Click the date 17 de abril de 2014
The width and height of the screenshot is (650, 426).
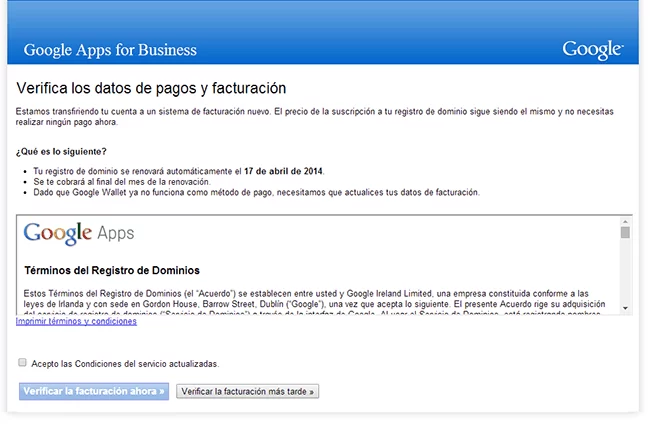point(283,171)
